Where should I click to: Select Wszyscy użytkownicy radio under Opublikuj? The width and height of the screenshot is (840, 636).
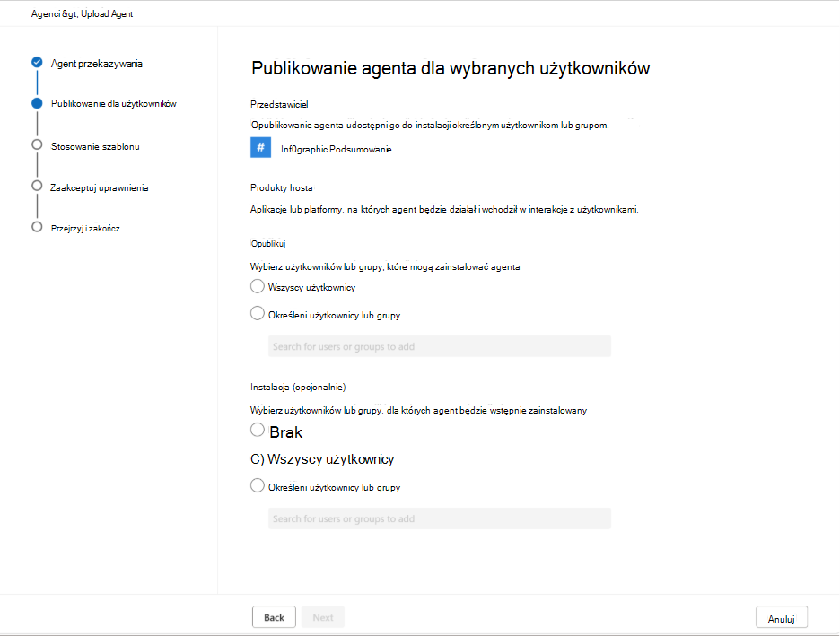258,286
